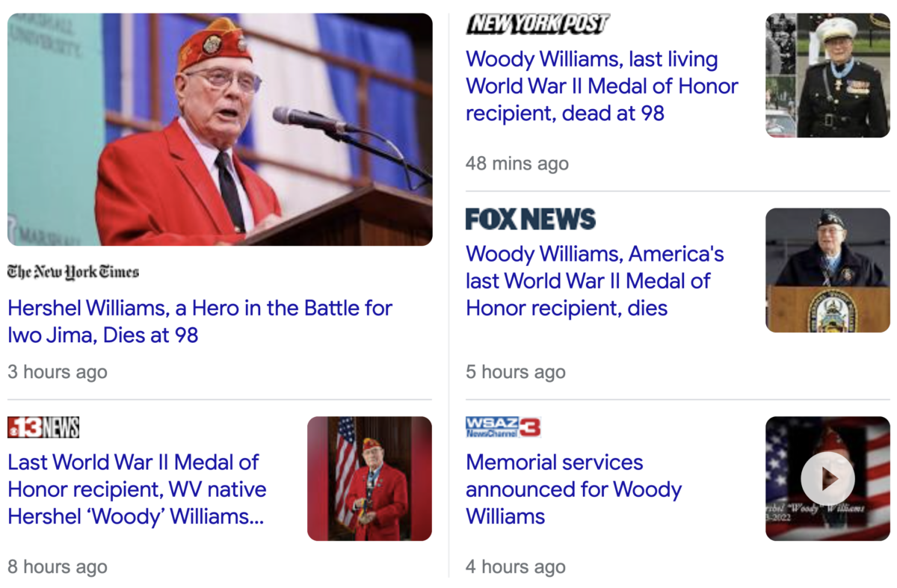
Task: Click the New York Times logo
Action: [73, 272]
